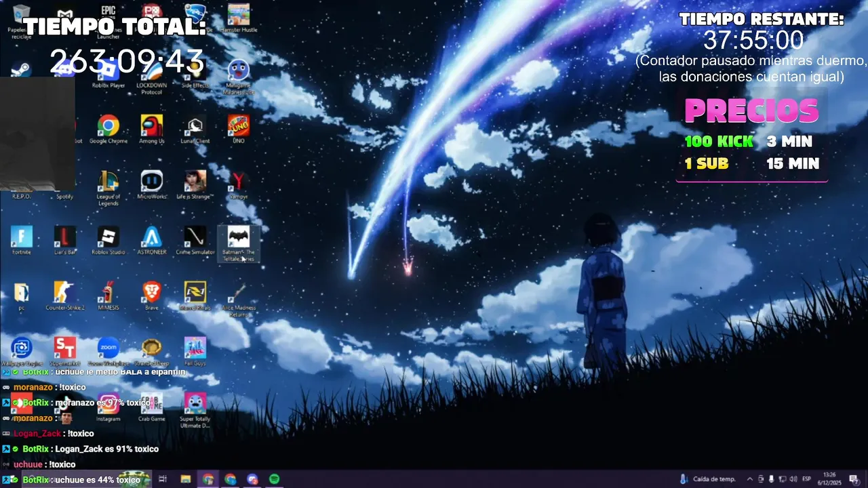Expand the hidden system tray icons chevron
The image size is (868, 488).
tap(749, 479)
